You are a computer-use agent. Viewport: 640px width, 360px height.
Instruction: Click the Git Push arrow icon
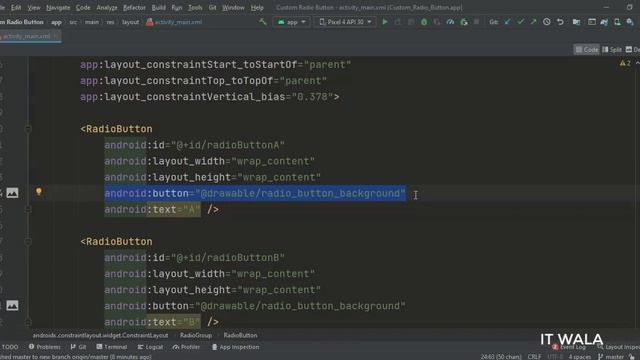[533, 22]
